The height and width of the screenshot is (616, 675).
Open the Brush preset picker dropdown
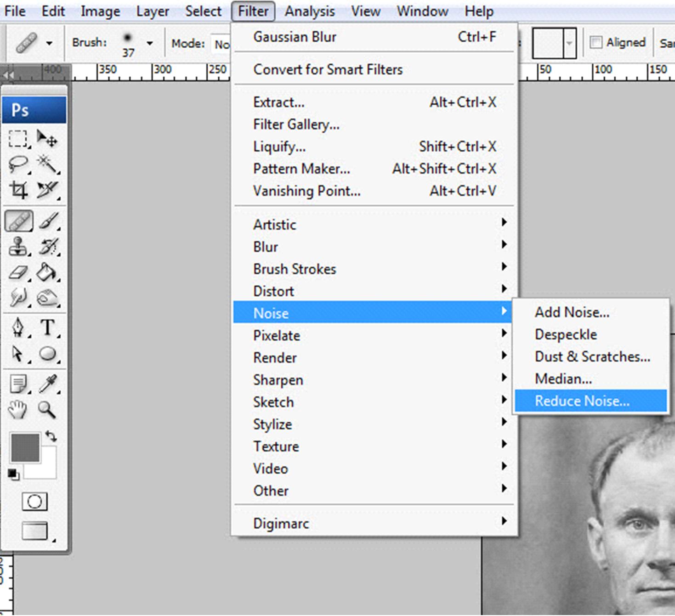pos(149,43)
